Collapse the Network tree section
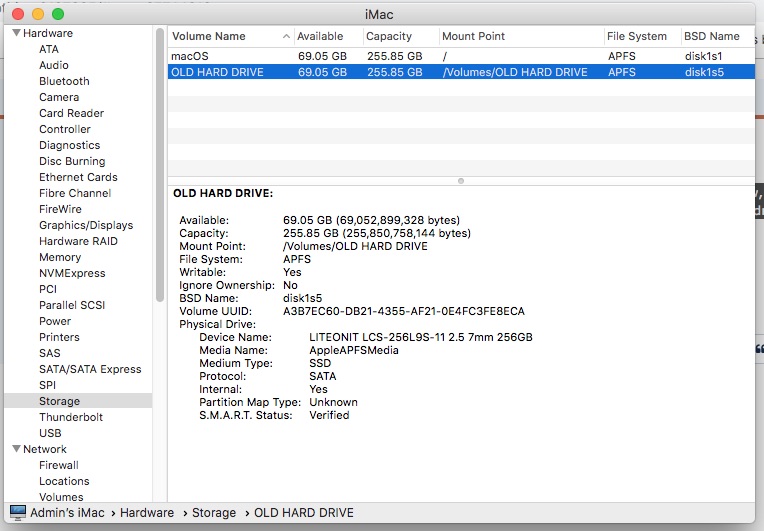The width and height of the screenshot is (764, 531). coord(17,449)
